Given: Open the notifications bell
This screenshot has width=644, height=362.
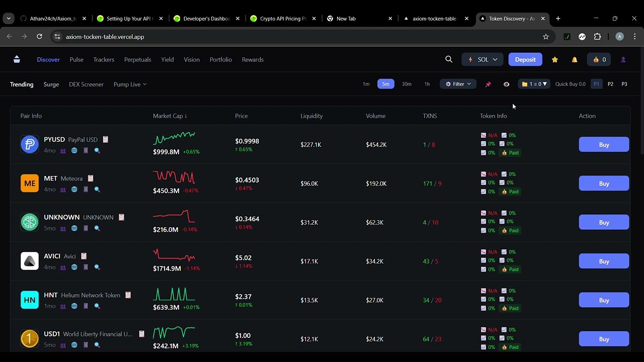Looking at the screenshot, I should (575, 59).
